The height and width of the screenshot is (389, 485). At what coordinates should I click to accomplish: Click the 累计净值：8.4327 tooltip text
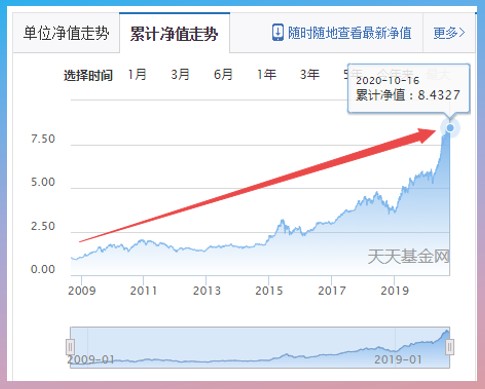pos(408,95)
